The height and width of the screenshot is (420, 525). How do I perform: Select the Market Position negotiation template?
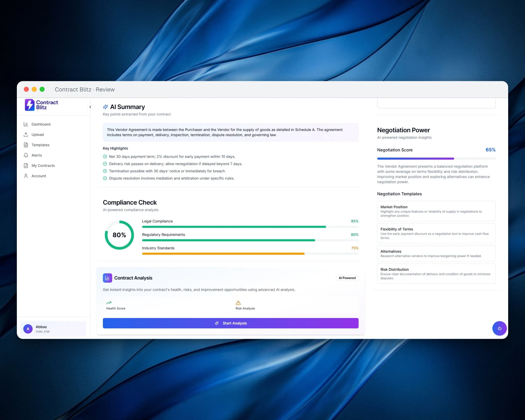pyautogui.click(x=436, y=211)
